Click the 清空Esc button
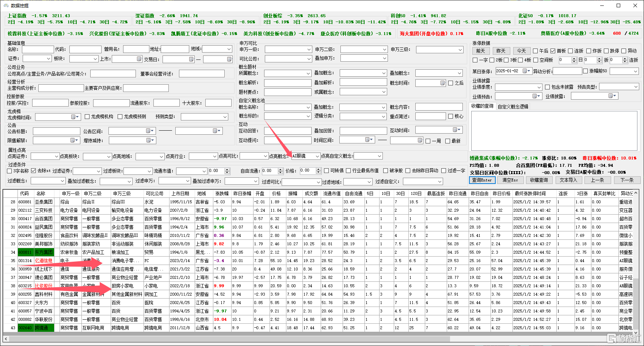 coord(510,180)
